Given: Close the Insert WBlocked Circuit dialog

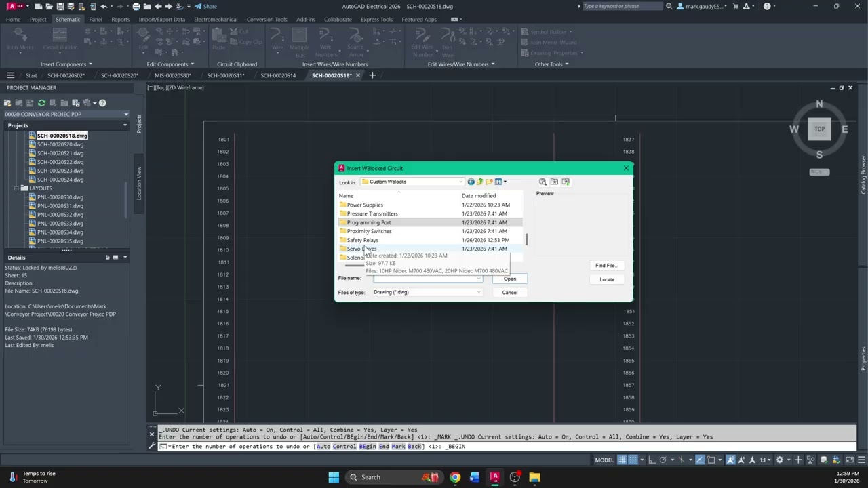Looking at the screenshot, I should click(x=625, y=168).
